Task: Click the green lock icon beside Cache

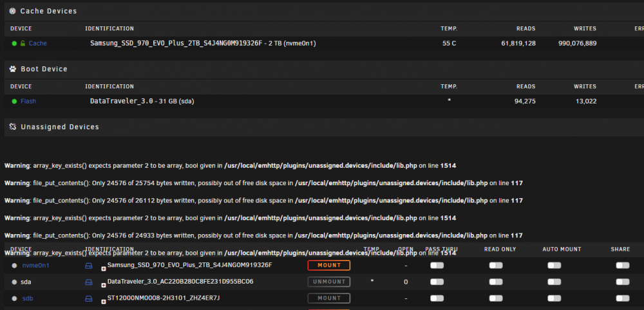Action: click(x=23, y=44)
